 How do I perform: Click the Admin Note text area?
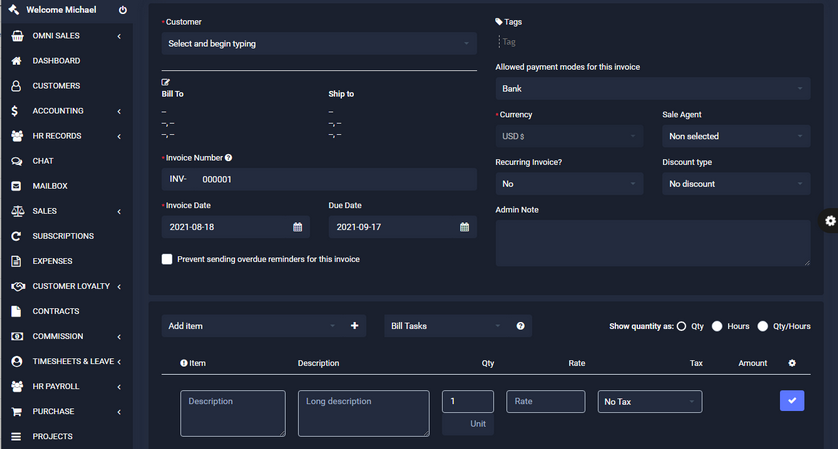[652, 243]
